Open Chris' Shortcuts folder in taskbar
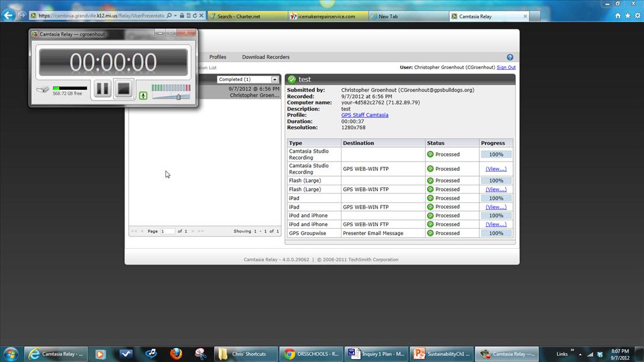This screenshot has width=644, height=362. pyautogui.click(x=246, y=354)
